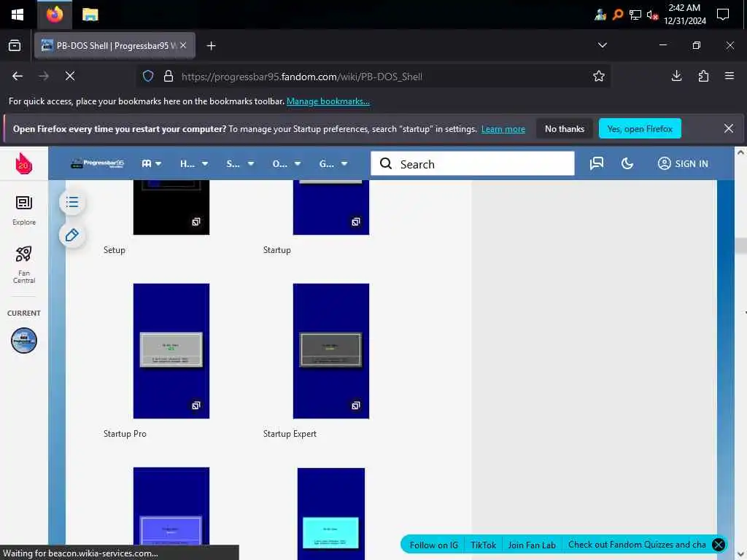Screen dimensions: 747x560
Task: Open the Setup thumbnail image
Action: pos(171,207)
